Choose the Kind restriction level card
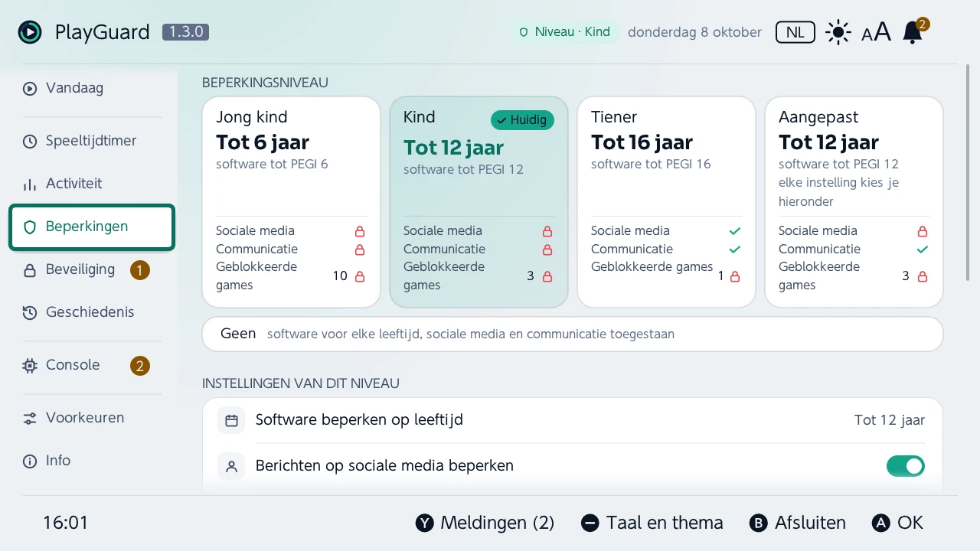The height and width of the screenshot is (551, 980). (x=479, y=202)
